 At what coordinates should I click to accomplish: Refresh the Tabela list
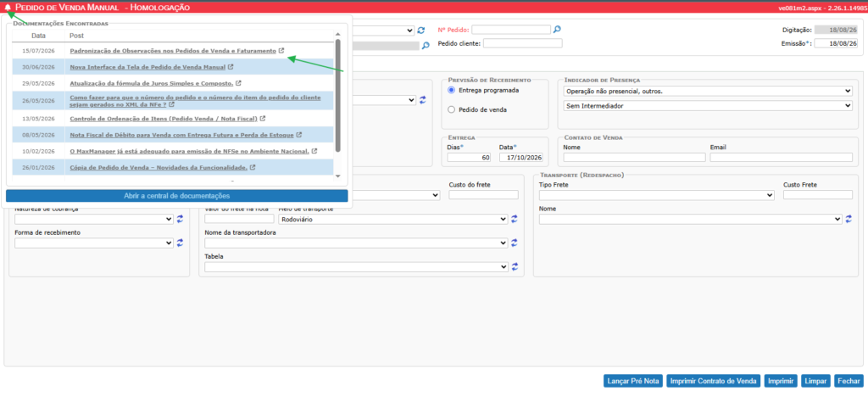pos(515,266)
